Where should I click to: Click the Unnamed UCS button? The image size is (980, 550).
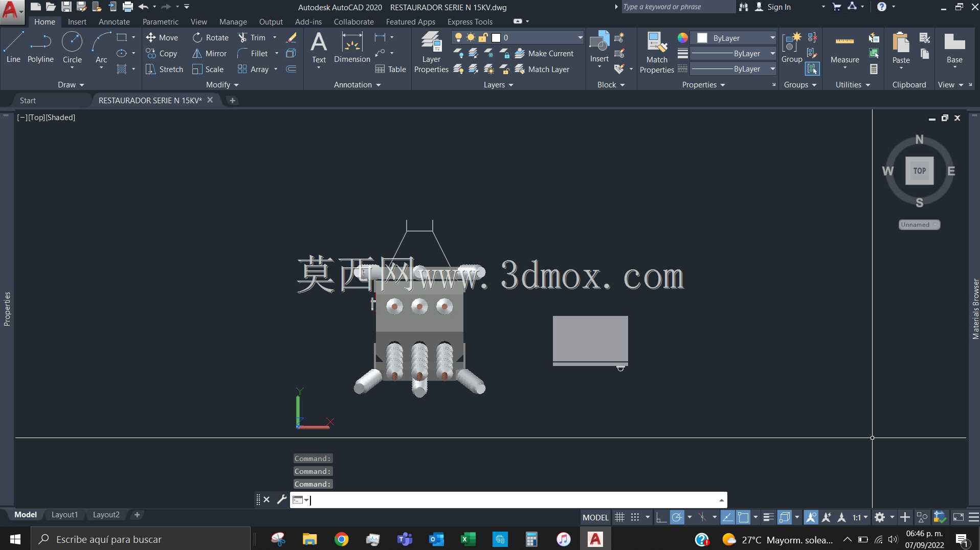point(919,224)
